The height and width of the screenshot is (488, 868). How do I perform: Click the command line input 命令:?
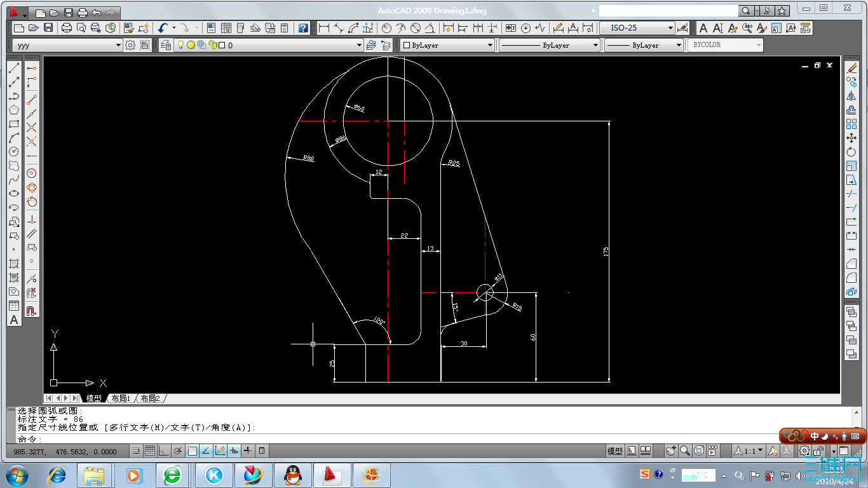(434, 439)
